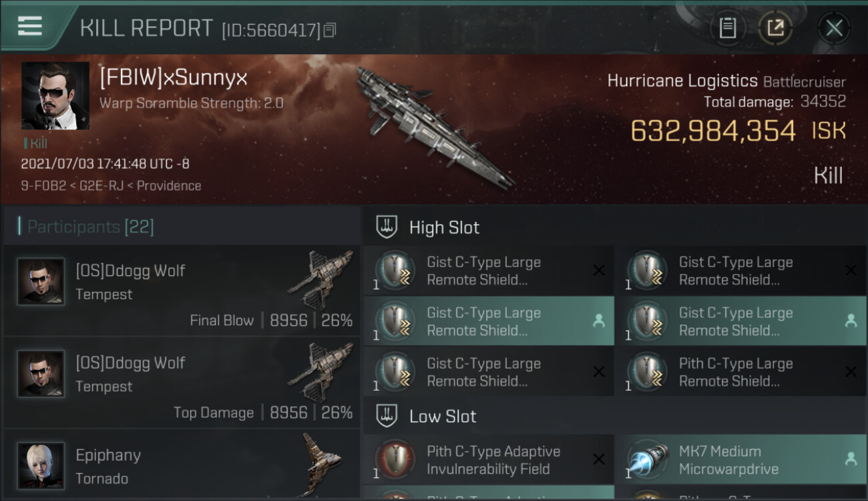Open the Providence region location link
The width and height of the screenshot is (868, 501).
[x=169, y=186]
